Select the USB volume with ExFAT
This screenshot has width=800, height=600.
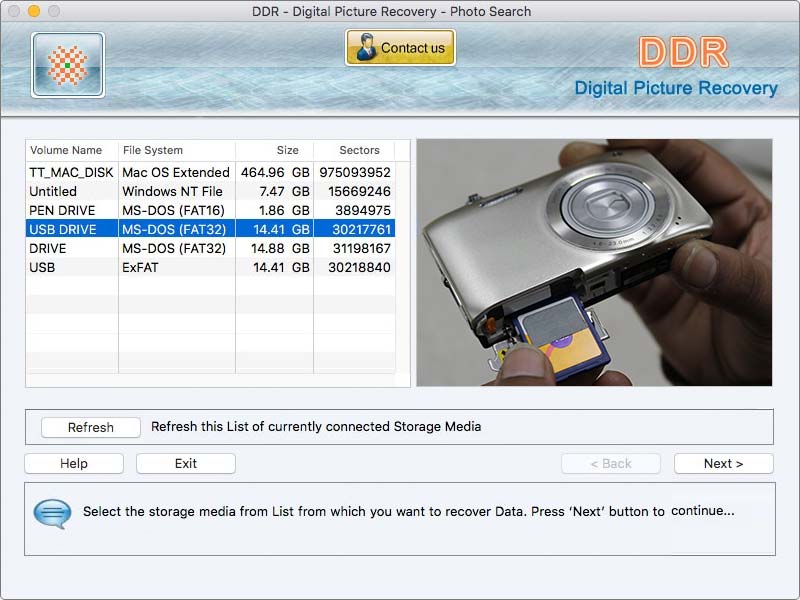pos(210,267)
